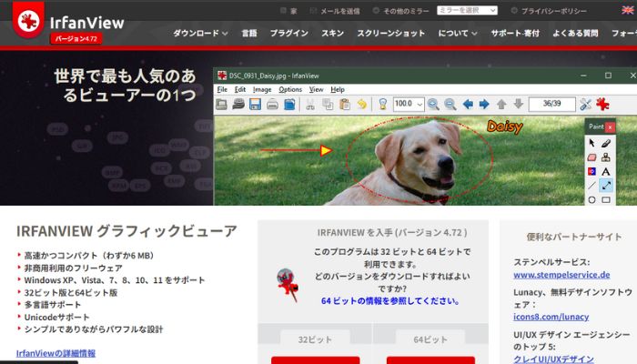Expand the ダウンロード menu
The height and width of the screenshot is (364, 637).
200,34
